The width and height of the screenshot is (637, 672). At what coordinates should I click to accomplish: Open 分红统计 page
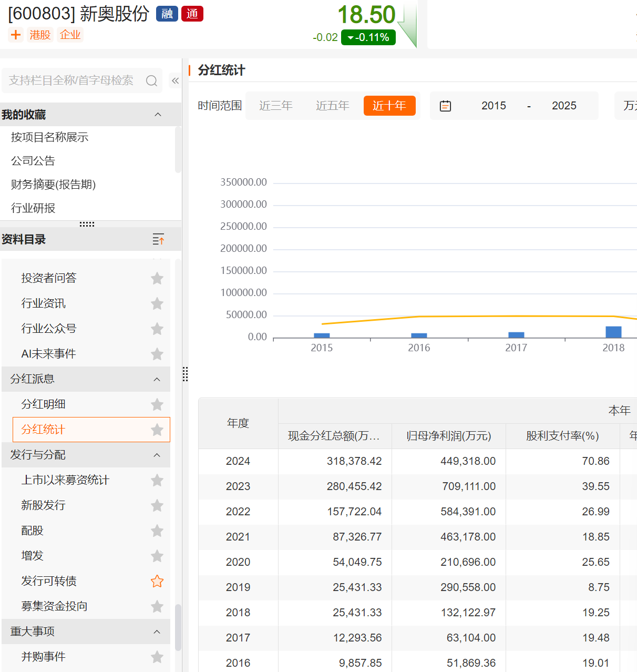click(44, 430)
